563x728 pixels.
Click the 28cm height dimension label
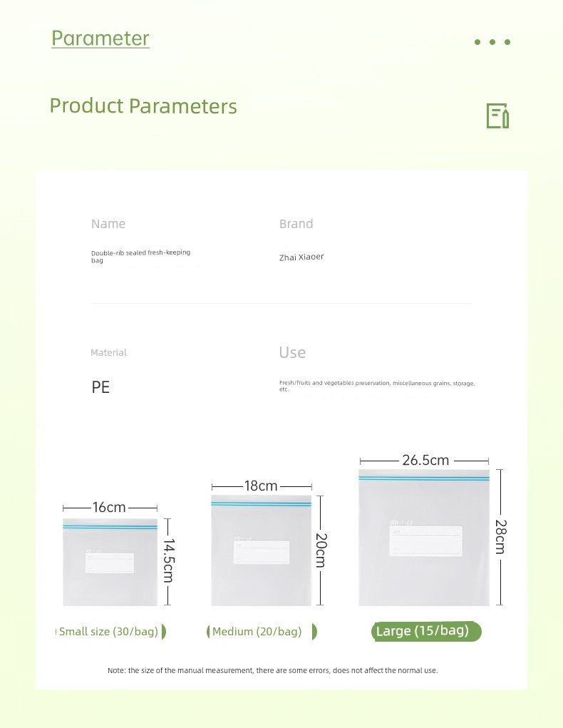pyautogui.click(x=500, y=537)
